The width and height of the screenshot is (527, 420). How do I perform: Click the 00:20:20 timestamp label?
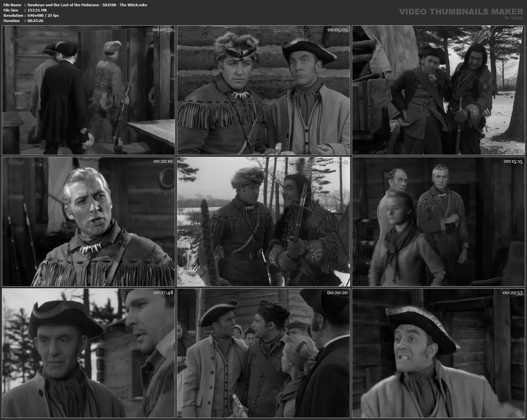point(338,293)
